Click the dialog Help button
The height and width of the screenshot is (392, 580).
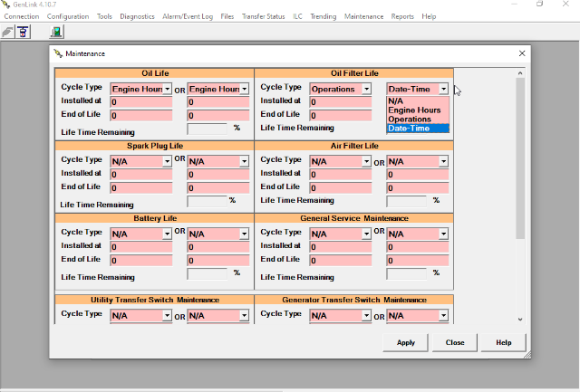504,342
